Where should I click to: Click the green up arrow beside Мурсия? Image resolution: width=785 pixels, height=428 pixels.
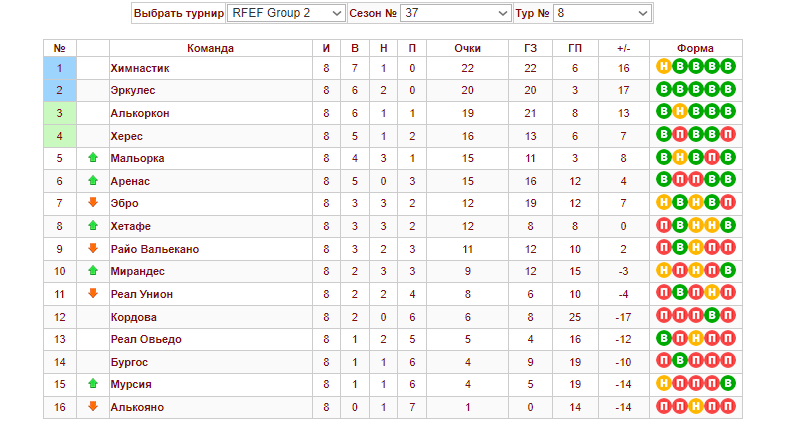click(x=93, y=384)
